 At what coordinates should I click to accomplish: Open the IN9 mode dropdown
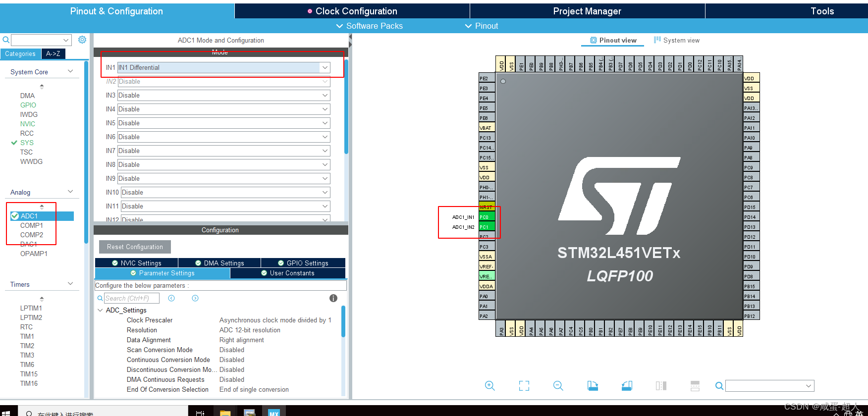[325, 178]
